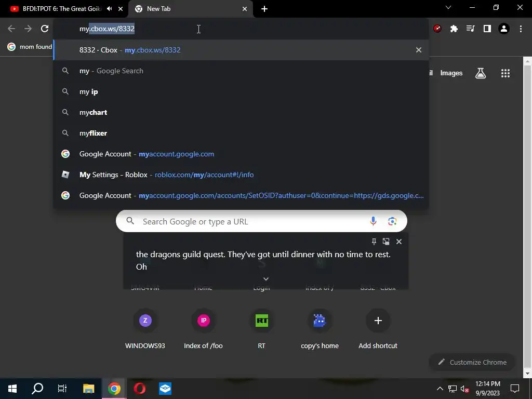The image size is (532, 399).
Task: Pin the live caption box
Action: coord(374,242)
